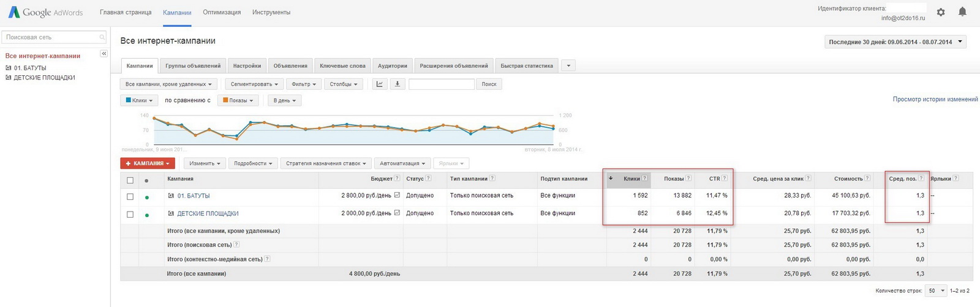980x307 pixels.
Task: Switch to the Настройки tab
Action: click(247, 65)
